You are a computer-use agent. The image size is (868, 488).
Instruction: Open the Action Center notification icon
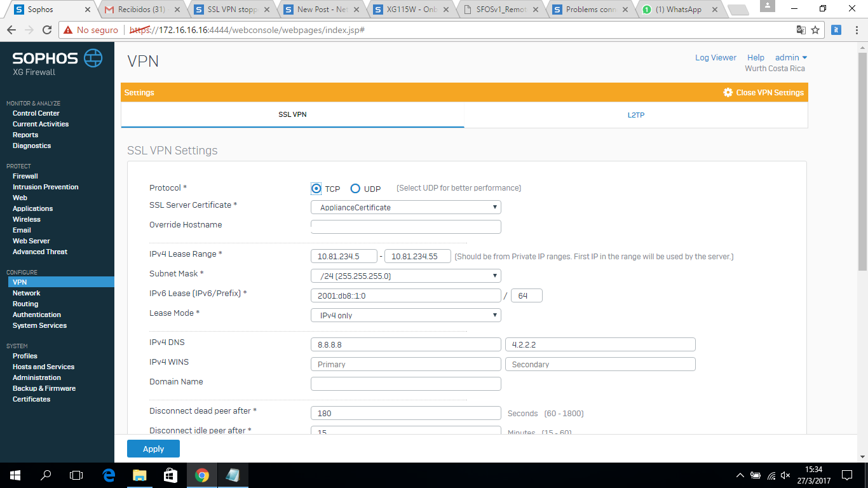coord(847,475)
